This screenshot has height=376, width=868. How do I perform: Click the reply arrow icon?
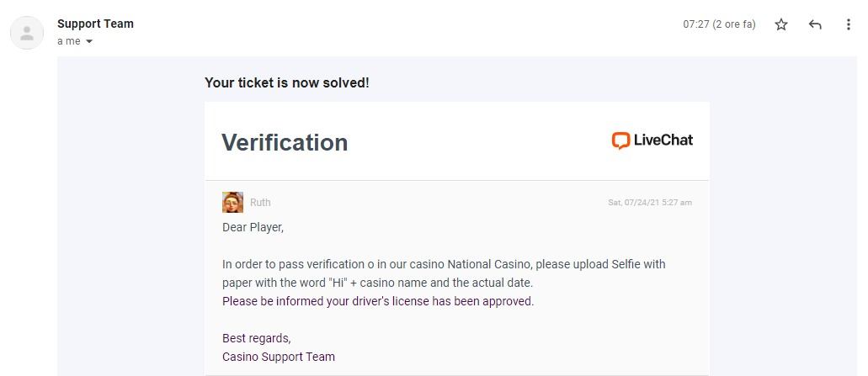tap(815, 24)
